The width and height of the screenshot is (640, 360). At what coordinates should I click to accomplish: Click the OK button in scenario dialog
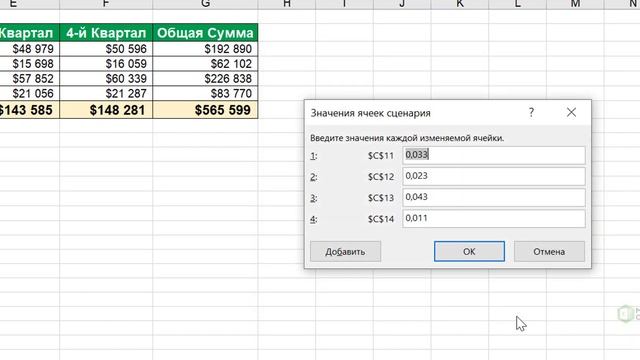[x=469, y=251]
